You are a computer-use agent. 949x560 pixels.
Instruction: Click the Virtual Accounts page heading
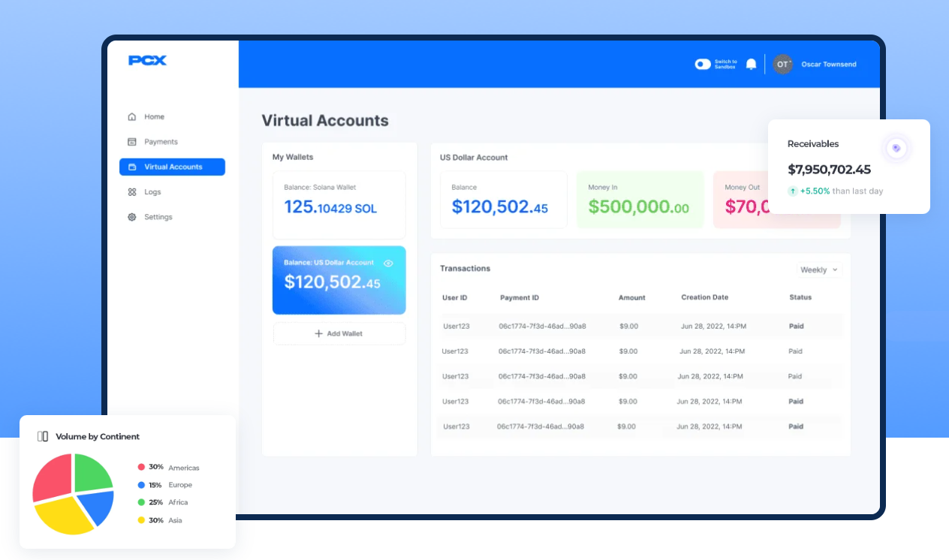point(325,121)
